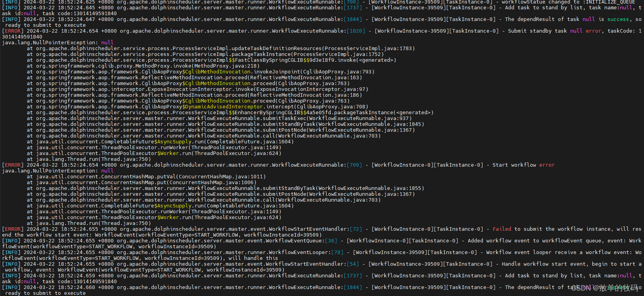Click the [ERROR] tag before 'Submit standby task'
The height and width of the screenshot is (296, 644).
coord(13,31)
